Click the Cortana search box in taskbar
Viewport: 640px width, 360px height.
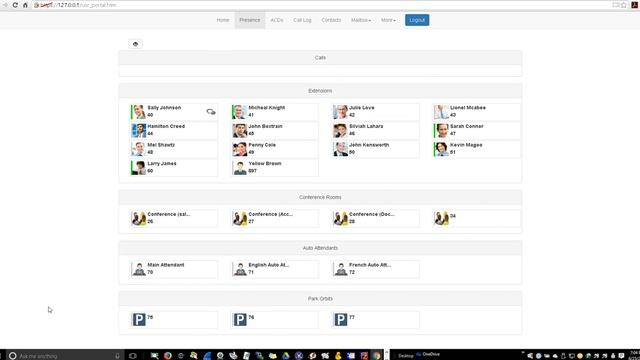point(64,356)
